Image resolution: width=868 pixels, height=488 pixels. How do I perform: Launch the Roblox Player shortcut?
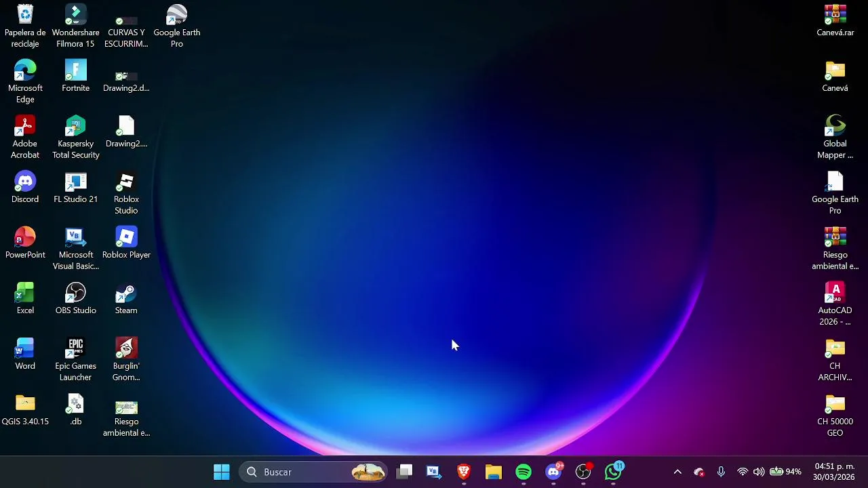coord(126,243)
